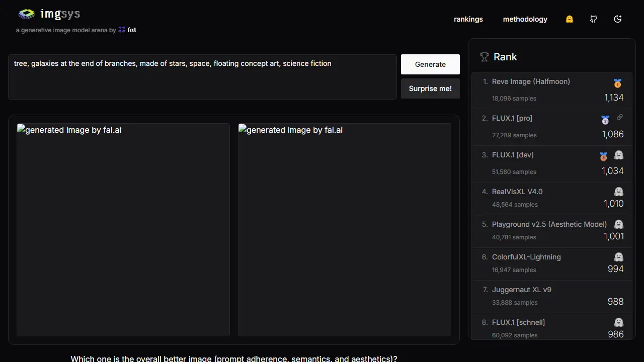The width and height of the screenshot is (644, 362).
Task: Open the methodology page
Action: point(525,19)
